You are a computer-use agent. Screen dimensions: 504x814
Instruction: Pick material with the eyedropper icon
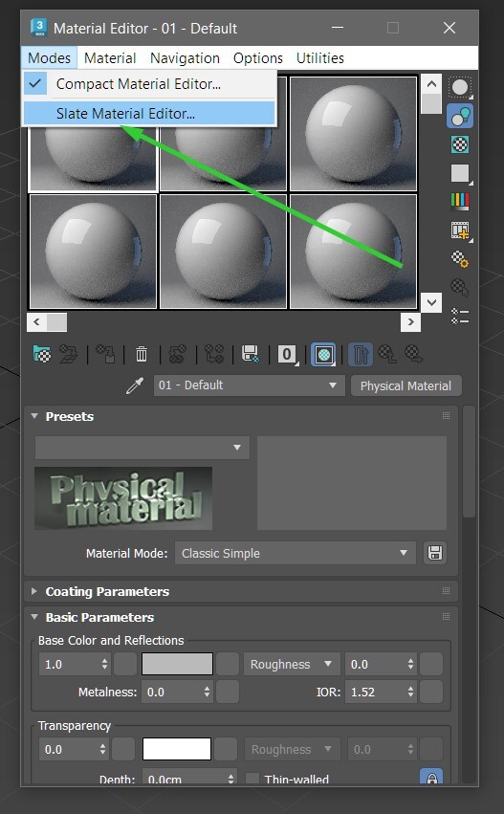[x=135, y=385]
